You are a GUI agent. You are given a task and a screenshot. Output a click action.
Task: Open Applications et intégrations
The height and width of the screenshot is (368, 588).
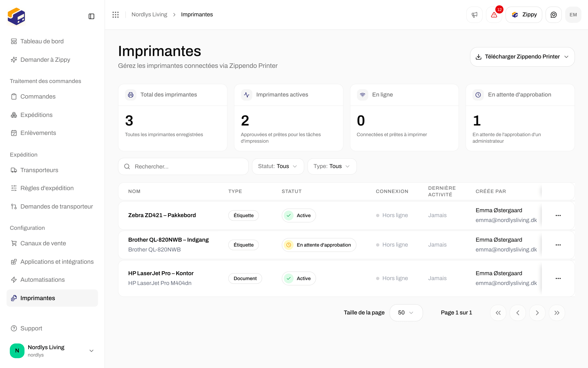[x=52, y=262]
